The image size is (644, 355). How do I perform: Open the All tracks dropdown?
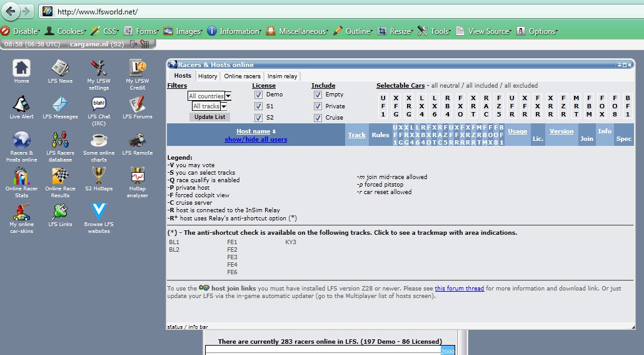tap(209, 106)
